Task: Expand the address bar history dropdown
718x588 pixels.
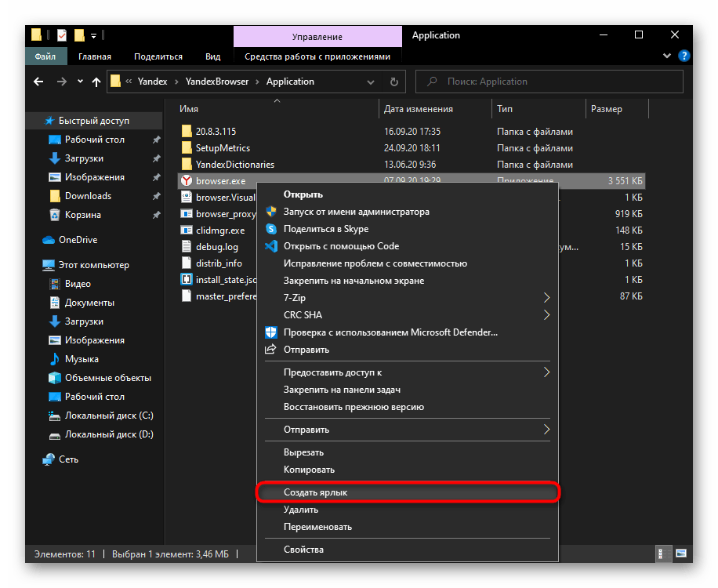Action: click(371, 82)
